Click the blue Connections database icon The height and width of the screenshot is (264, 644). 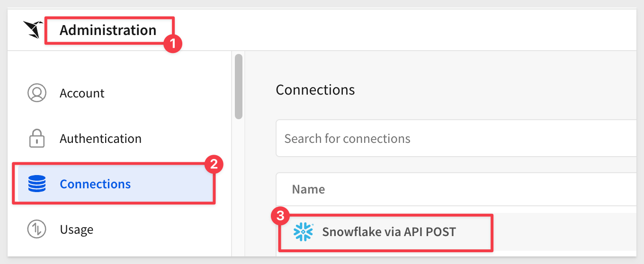coord(37,184)
